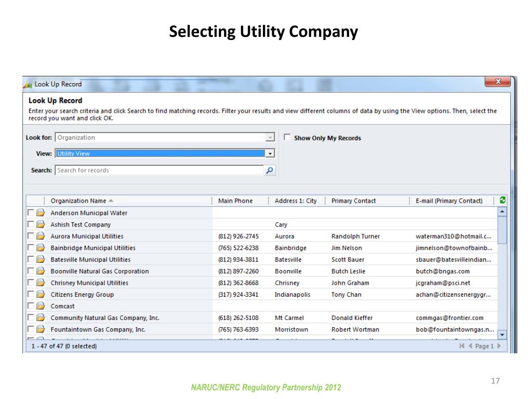Click the city Cary
Image resolution: width=532 pixels, height=399 pixels.
point(281,224)
